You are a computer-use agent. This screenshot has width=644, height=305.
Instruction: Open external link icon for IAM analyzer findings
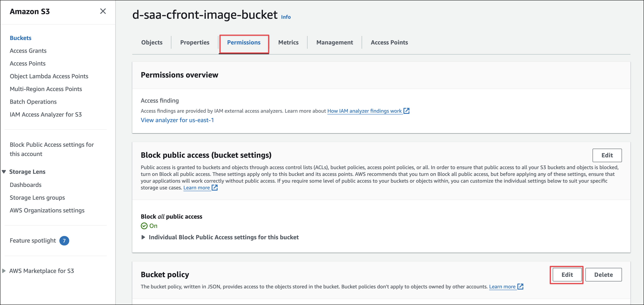[406, 111]
